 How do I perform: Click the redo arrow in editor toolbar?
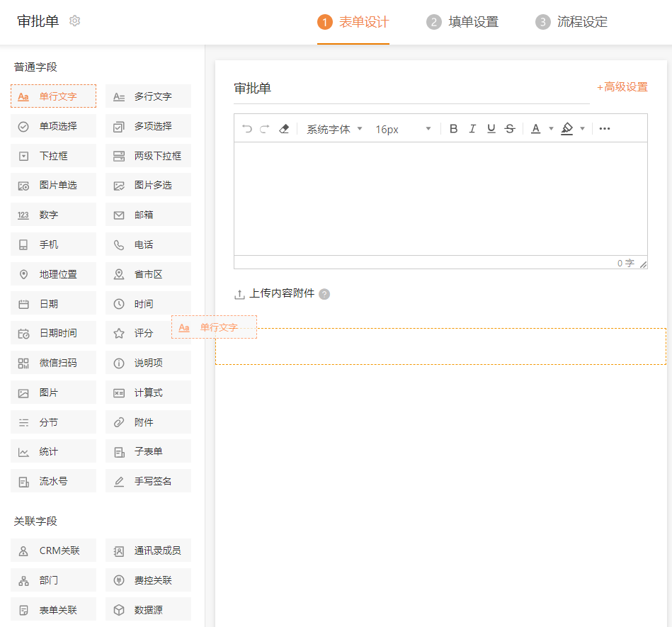(x=265, y=129)
